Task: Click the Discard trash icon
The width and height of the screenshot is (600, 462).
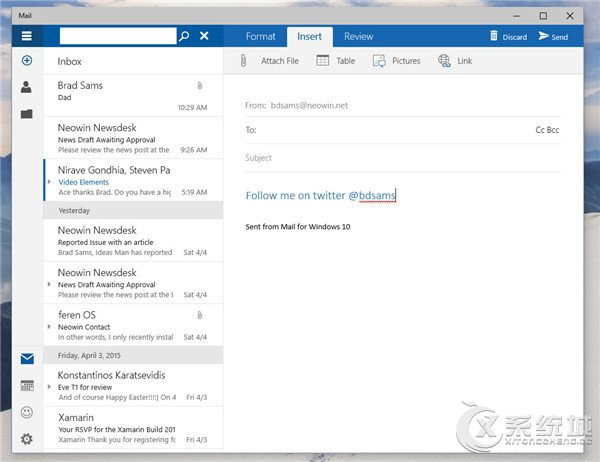Action: click(x=494, y=36)
